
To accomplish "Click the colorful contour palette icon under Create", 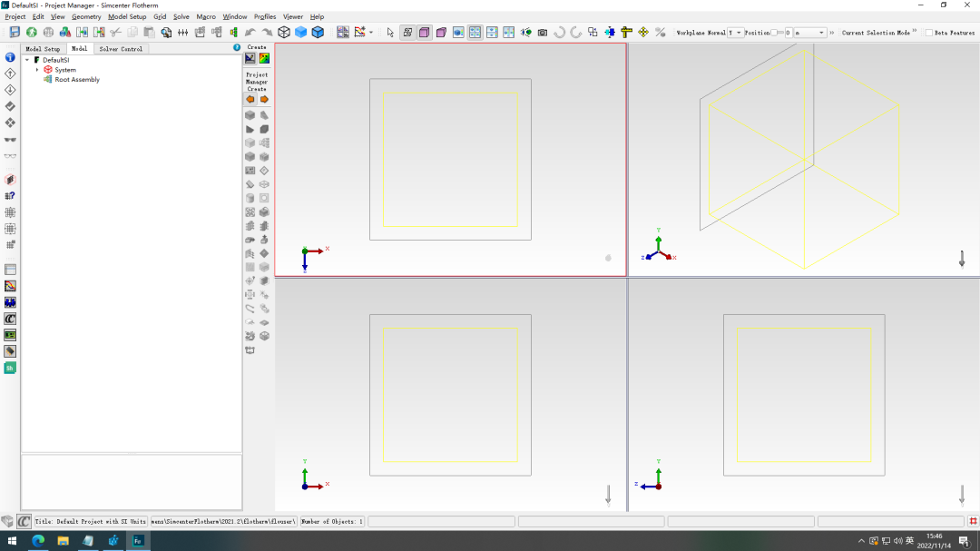I will click(x=264, y=58).
